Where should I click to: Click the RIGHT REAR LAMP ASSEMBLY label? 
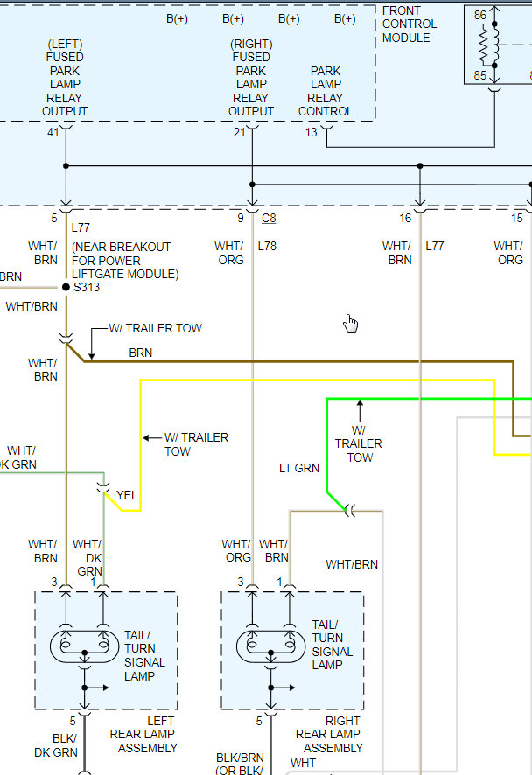point(329,735)
